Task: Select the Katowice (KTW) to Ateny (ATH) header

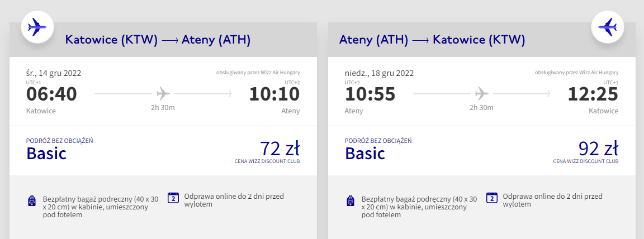Action: point(158,40)
